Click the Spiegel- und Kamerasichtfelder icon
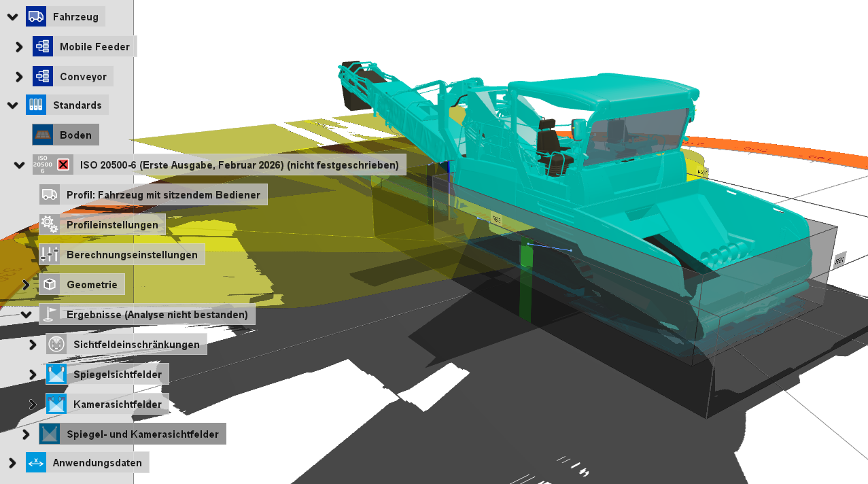868x484 pixels. tap(50, 434)
